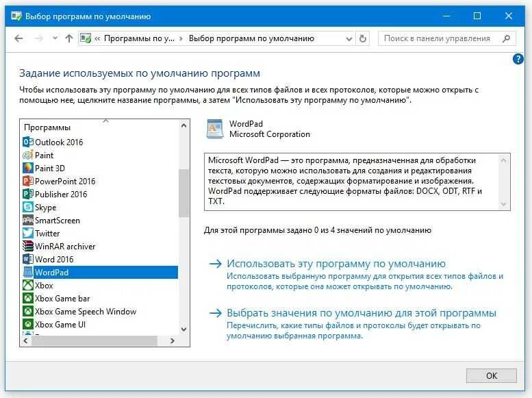This screenshot has width=532, height=398.
Task: Click Выбор программ по умолчанию breadcrumb
Action: [x=251, y=38]
